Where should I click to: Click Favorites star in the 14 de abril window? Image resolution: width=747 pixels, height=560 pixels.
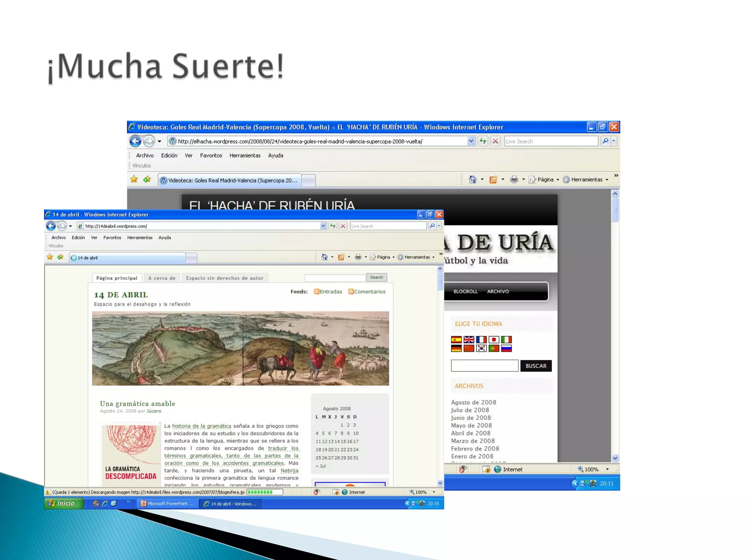point(50,257)
